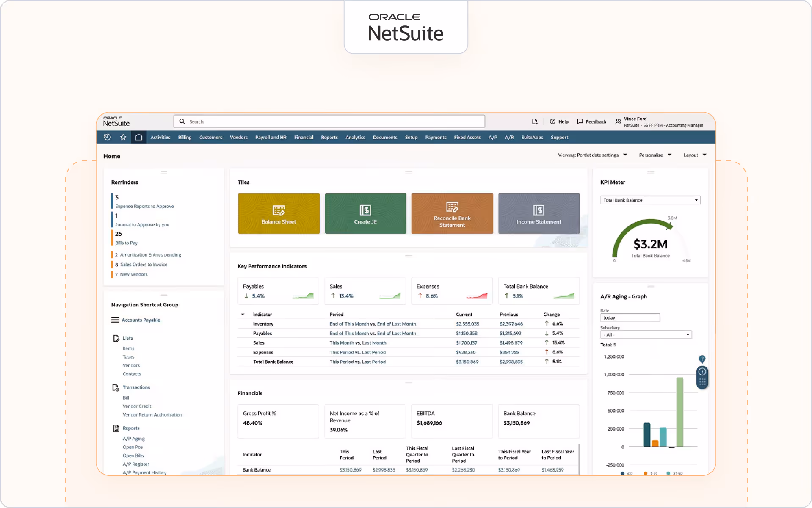Click into the global Search field
Image resolution: width=812 pixels, height=508 pixels.
tap(329, 121)
